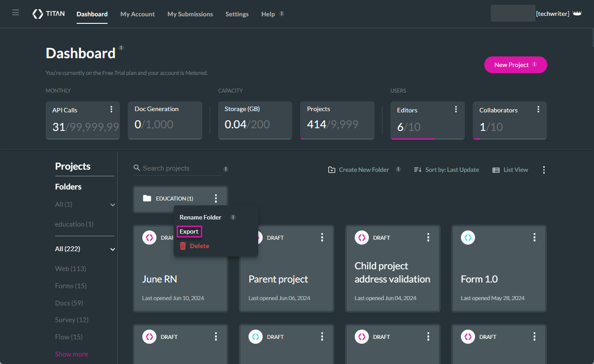Open Collaborators card three-dot menu
The height and width of the screenshot is (364, 594).
click(x=538, y=109)
